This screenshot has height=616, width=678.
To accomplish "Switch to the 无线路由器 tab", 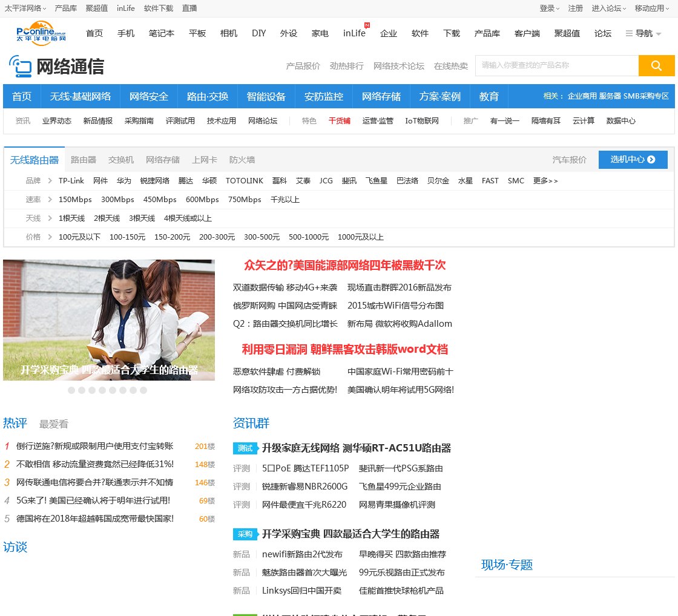I will coord(34,160).
